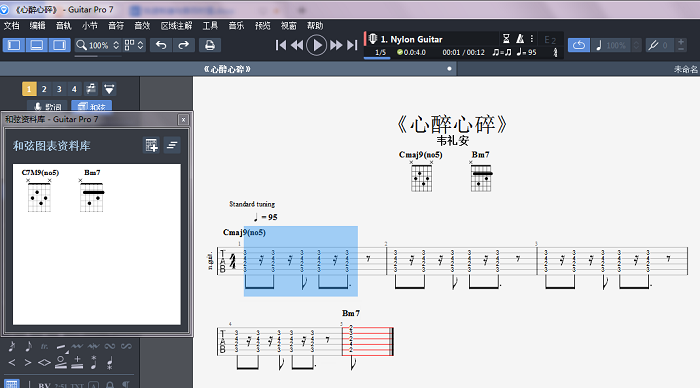Image resolution: width=700 pixels, height=388 pixels.
Task: Rewind to the previous bar
Action: 297,45
